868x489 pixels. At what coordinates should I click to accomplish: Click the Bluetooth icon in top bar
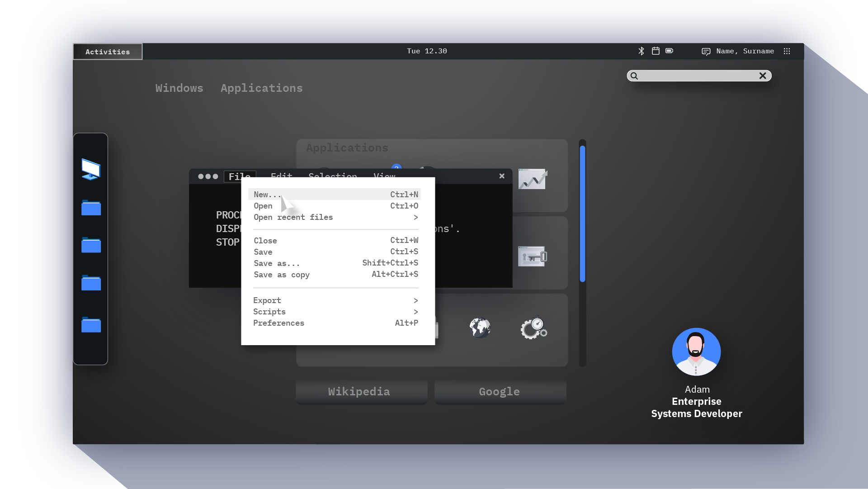tap(641, 51)
